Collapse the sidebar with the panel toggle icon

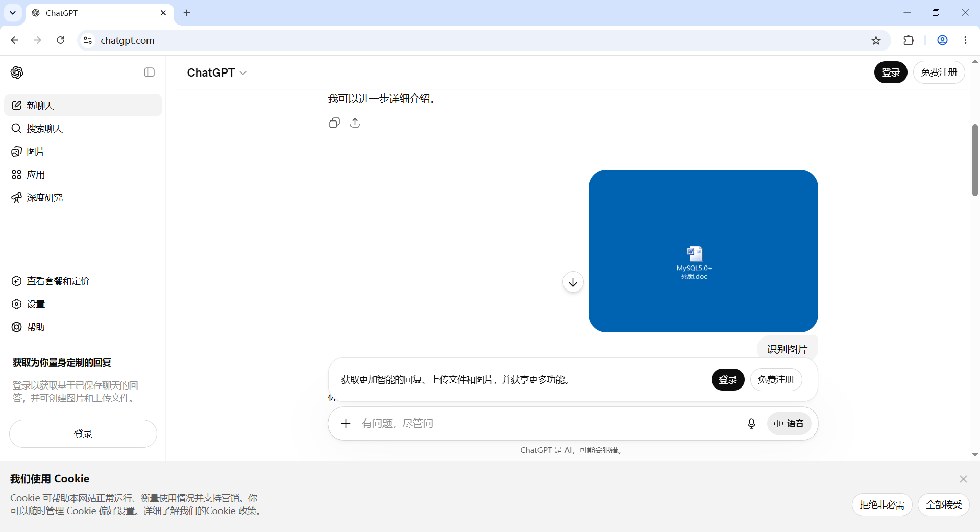pos(149,72)
